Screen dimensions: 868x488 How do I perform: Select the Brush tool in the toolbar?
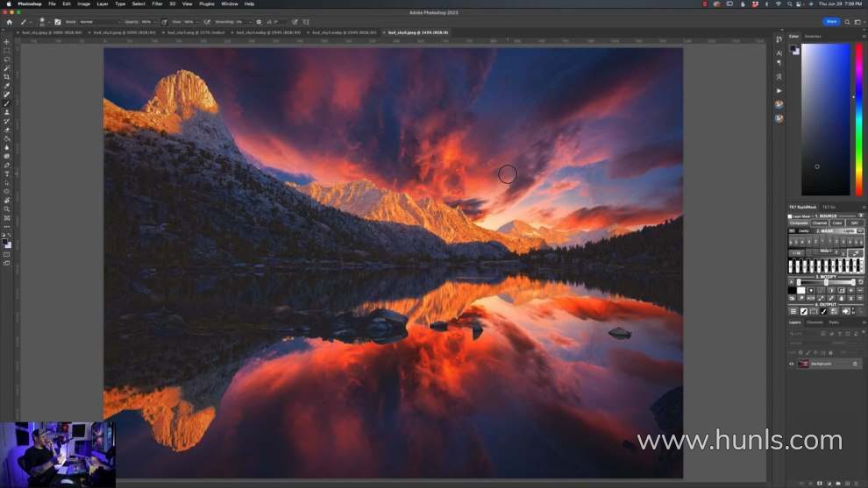point(7,103)
